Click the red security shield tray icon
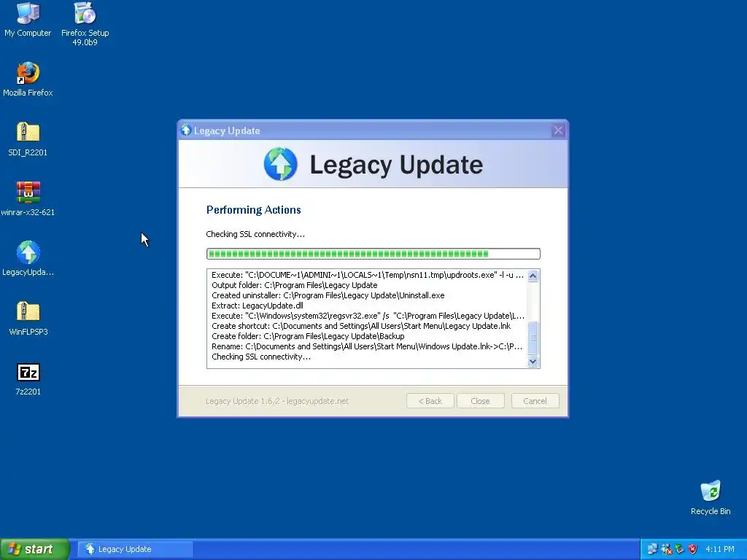Screen dimensions: 747x560 (693, 549)
